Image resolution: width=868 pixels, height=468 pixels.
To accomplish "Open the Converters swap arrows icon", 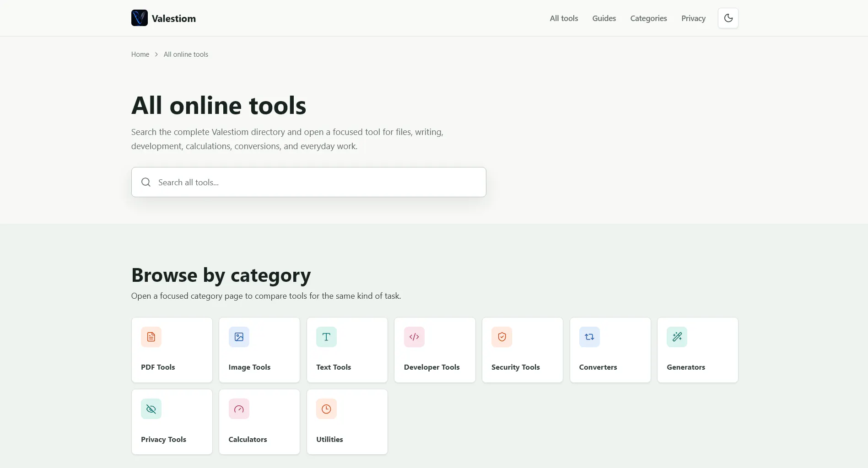I will (589, 337).
